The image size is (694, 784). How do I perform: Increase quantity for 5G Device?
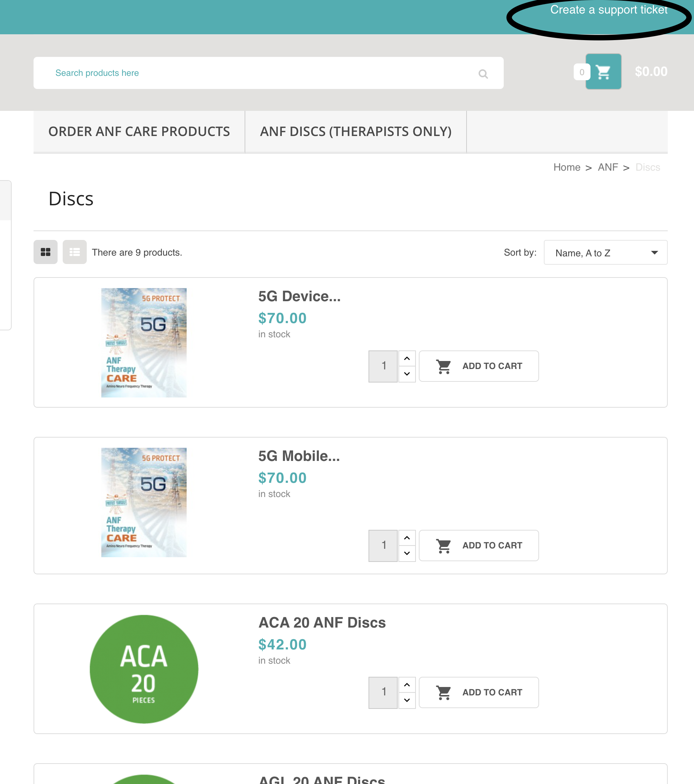coord(407,358)
